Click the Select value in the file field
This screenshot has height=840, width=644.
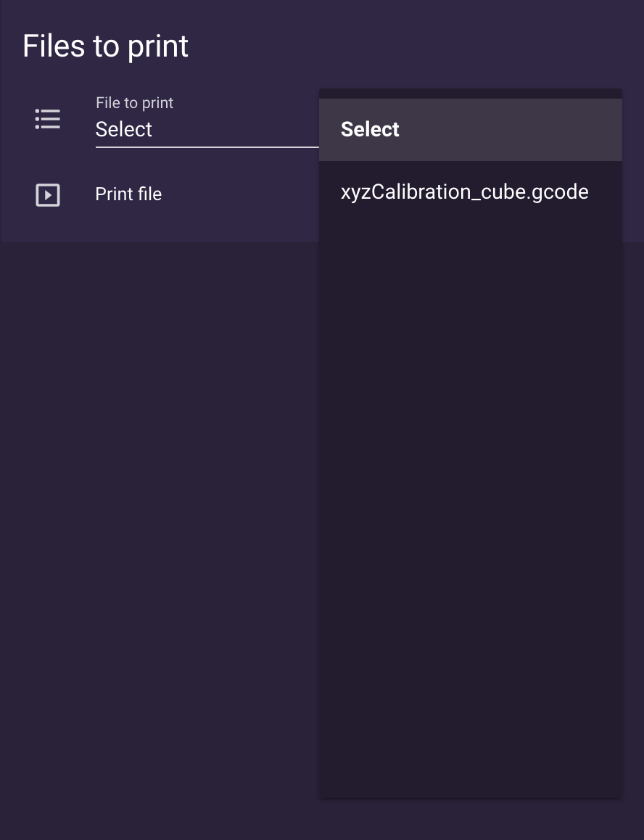click(x=124, y=129)
